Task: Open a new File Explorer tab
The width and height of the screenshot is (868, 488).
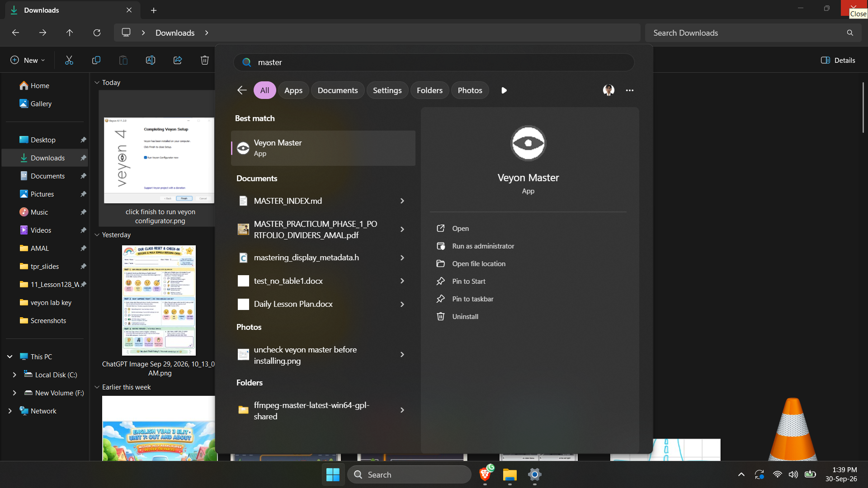Action: coord(154,10)
